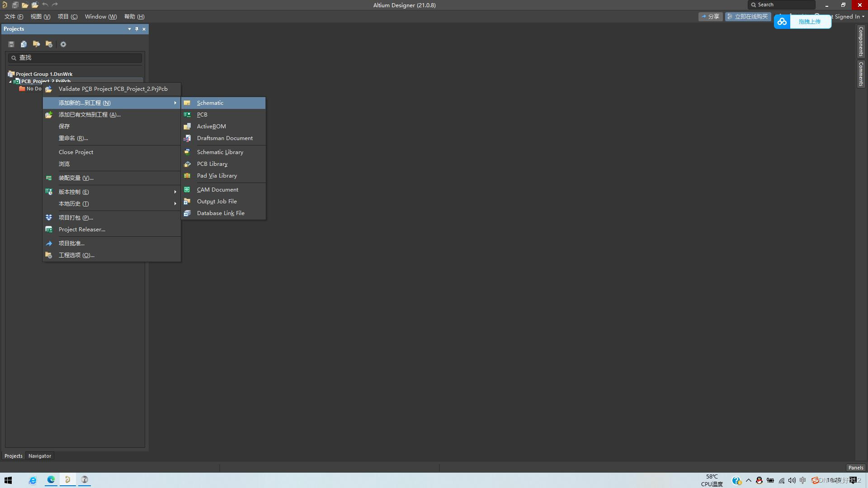Switch to the Navigator tab
Screen dimensions: 868x488
tap(39, 456)
